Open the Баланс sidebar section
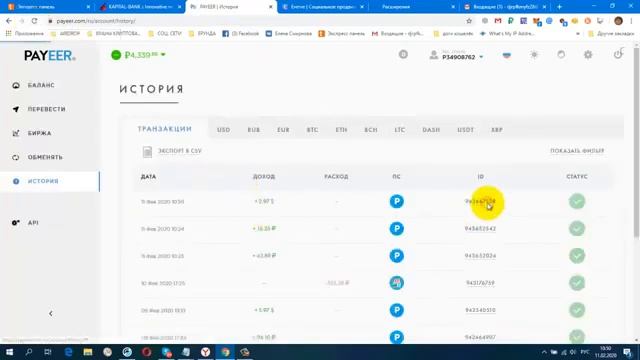 pos(41,85)
